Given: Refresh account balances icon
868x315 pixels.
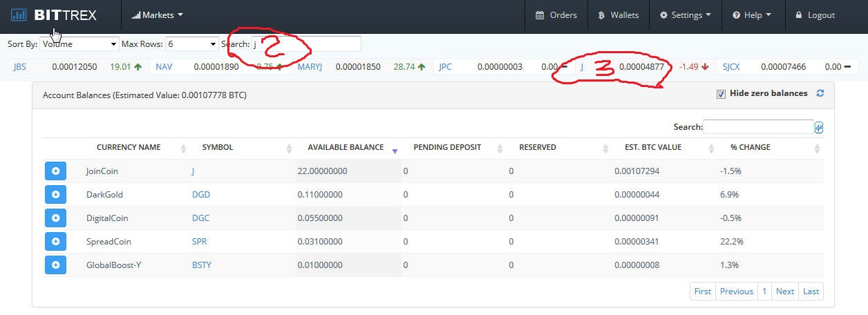Looking at the screenshot, I should click(820, 93).
